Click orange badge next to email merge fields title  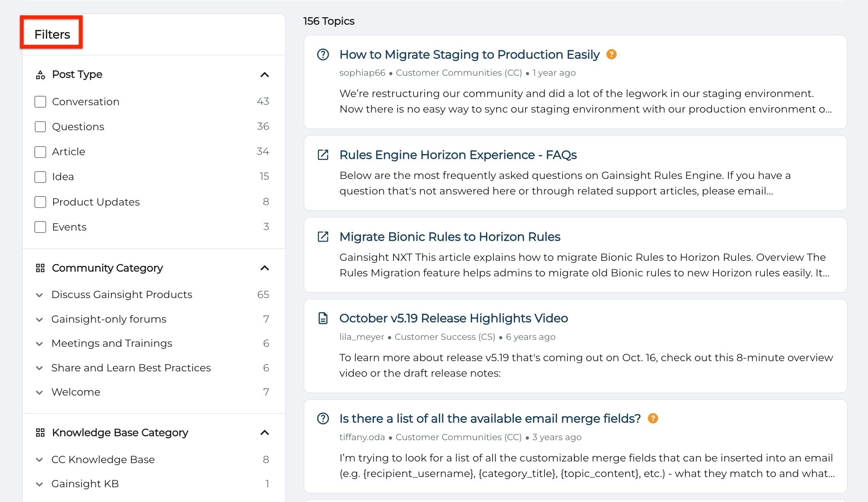[x=653, y=418]
